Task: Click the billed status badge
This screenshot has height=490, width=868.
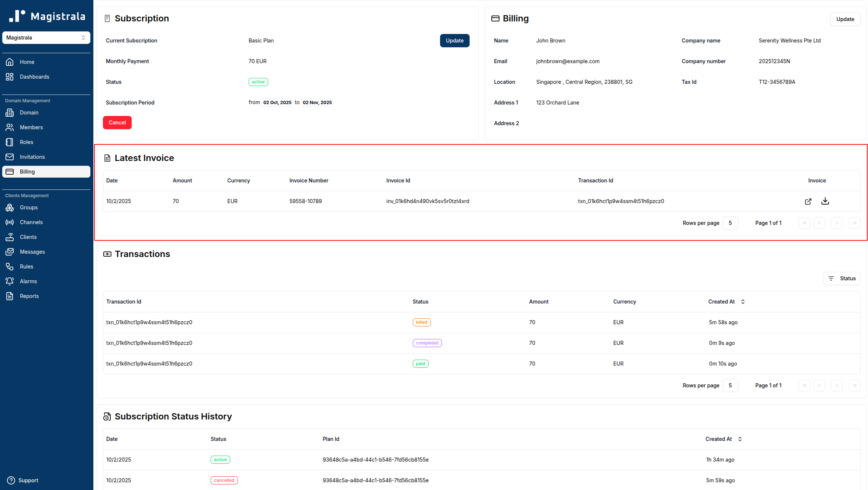Action: pos(421,322)
